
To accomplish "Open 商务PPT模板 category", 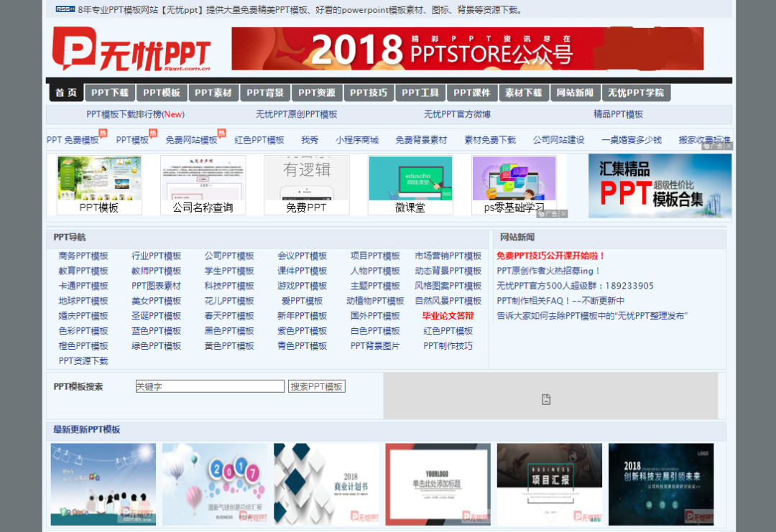I will coord(83,256).
